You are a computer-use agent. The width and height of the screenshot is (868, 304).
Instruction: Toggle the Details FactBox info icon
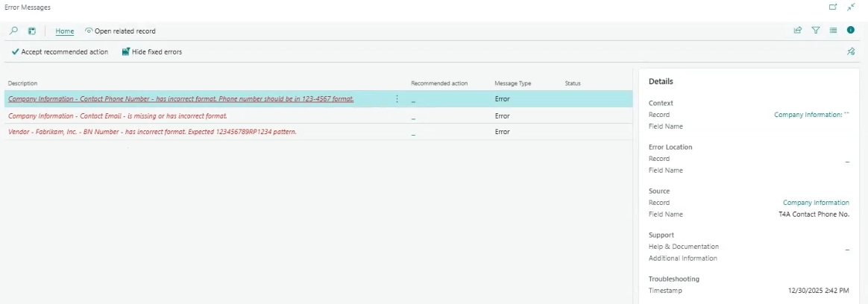click(x=851, y=31)
